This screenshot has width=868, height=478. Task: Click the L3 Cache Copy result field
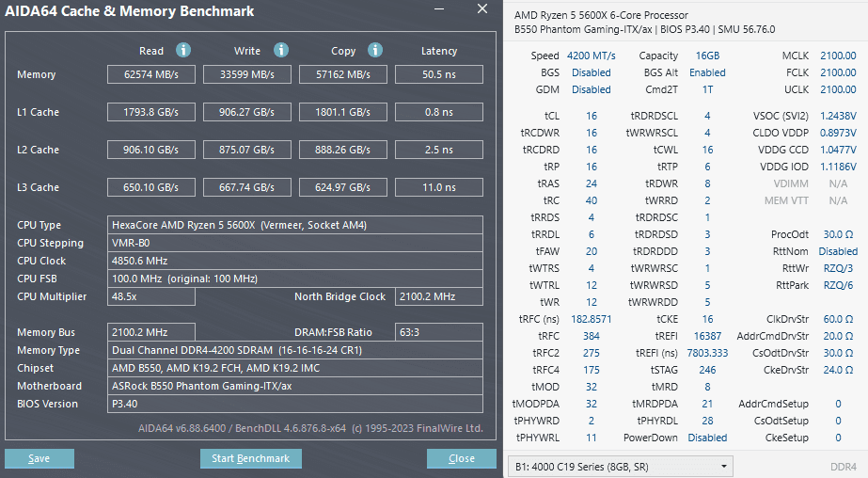click(343, 187)
